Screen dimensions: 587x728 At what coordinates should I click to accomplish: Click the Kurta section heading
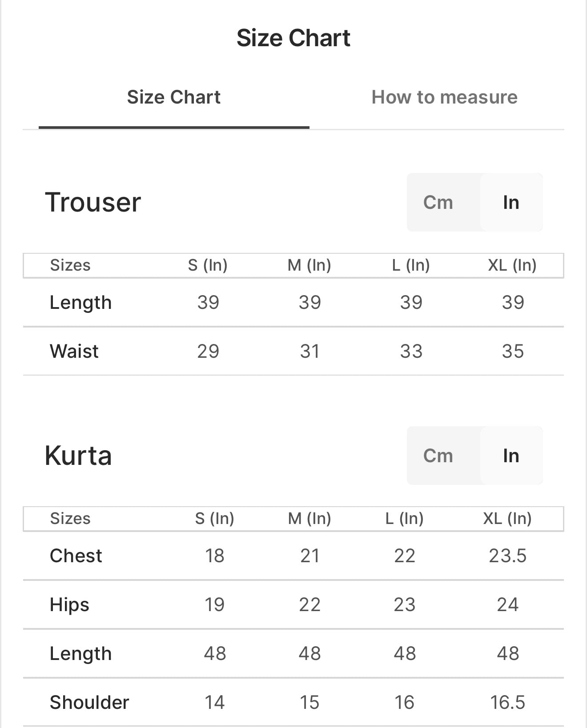pos(78,456)
